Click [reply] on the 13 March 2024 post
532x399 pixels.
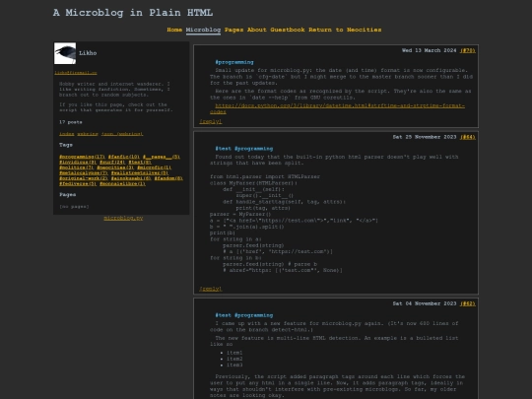click(x=211, y=121)
